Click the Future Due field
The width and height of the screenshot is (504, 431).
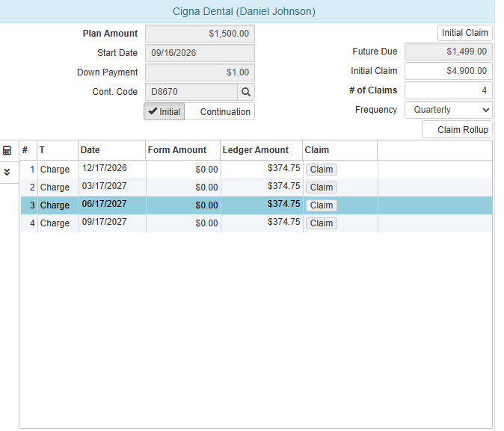449,52
